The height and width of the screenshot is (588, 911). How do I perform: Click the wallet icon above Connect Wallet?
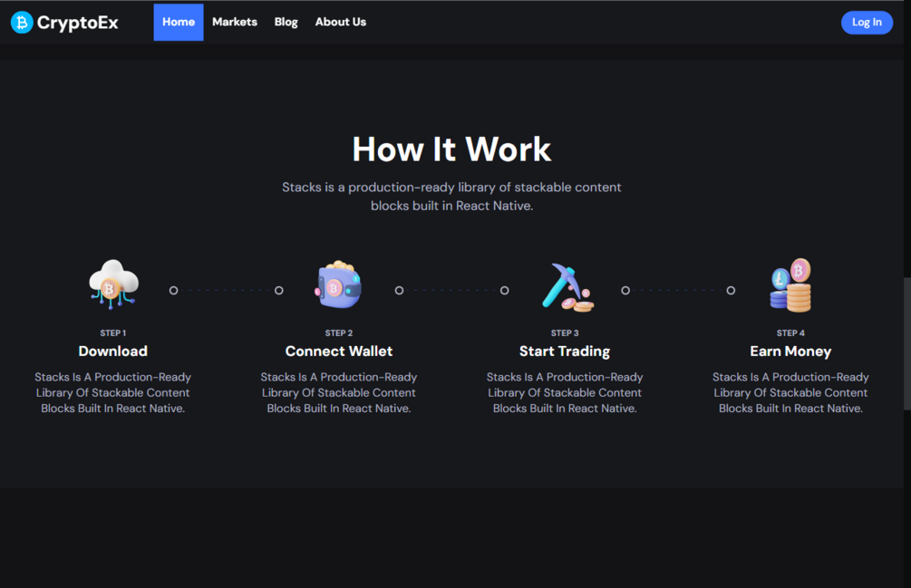[x=338, y=285]
